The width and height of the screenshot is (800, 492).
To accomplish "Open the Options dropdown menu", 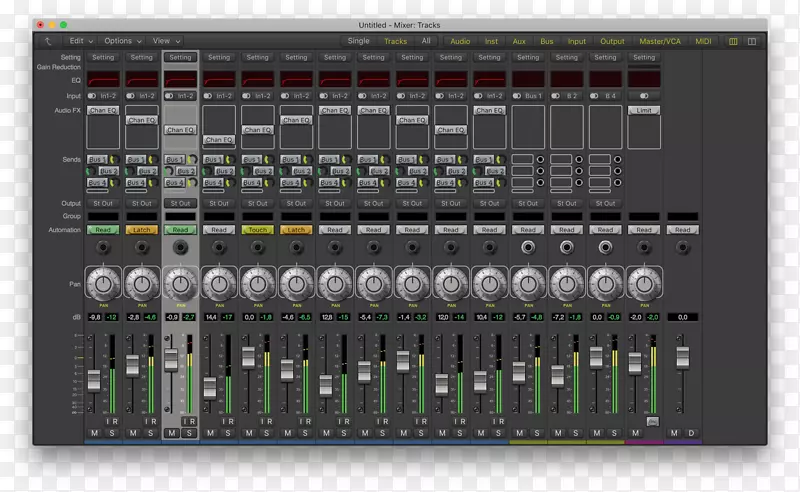I will (x=121, y=42).
